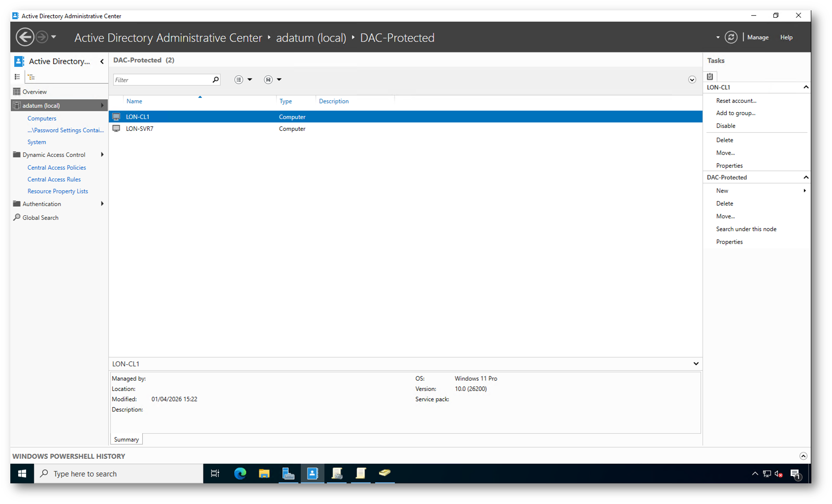Click the refresh icon in header

click(731, 37)
